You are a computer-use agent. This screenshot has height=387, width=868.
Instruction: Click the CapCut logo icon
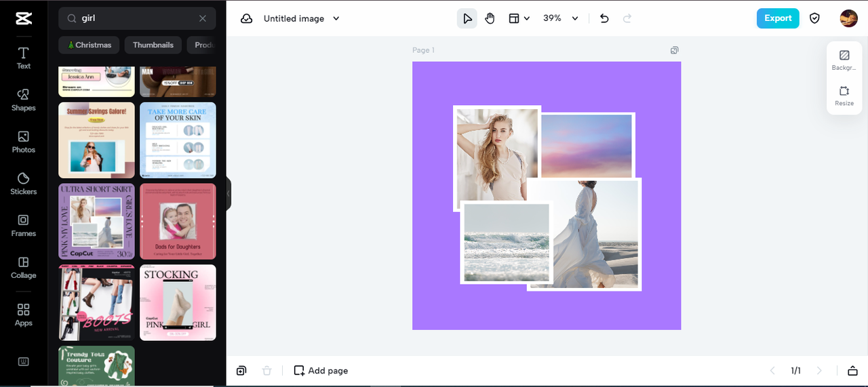click(x=24, y=18)
